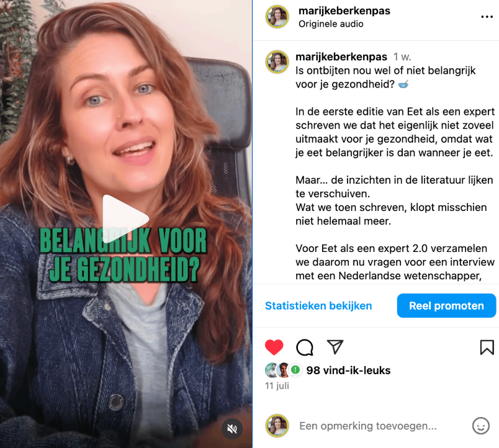Viewport: 499px width, 448px height.
Task: Open the three-dot more options menu
Action: [x=487, y=17]
